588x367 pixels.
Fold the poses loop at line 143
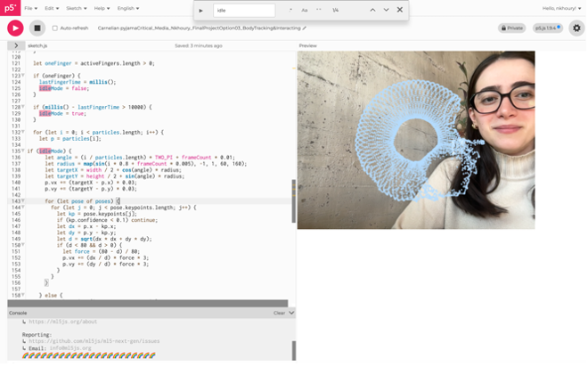point(23,201)
